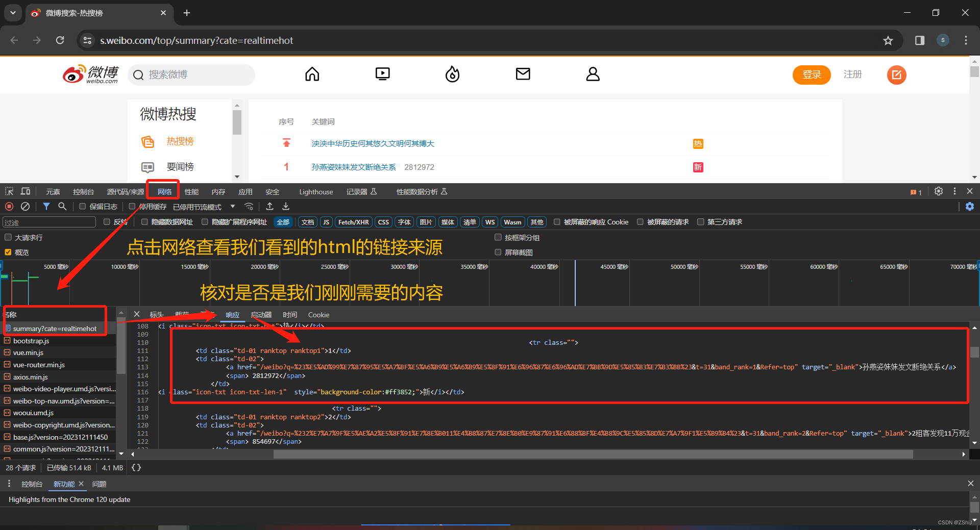
Task: Toggle the network filter funnel icon
Action: pos(46,207)
